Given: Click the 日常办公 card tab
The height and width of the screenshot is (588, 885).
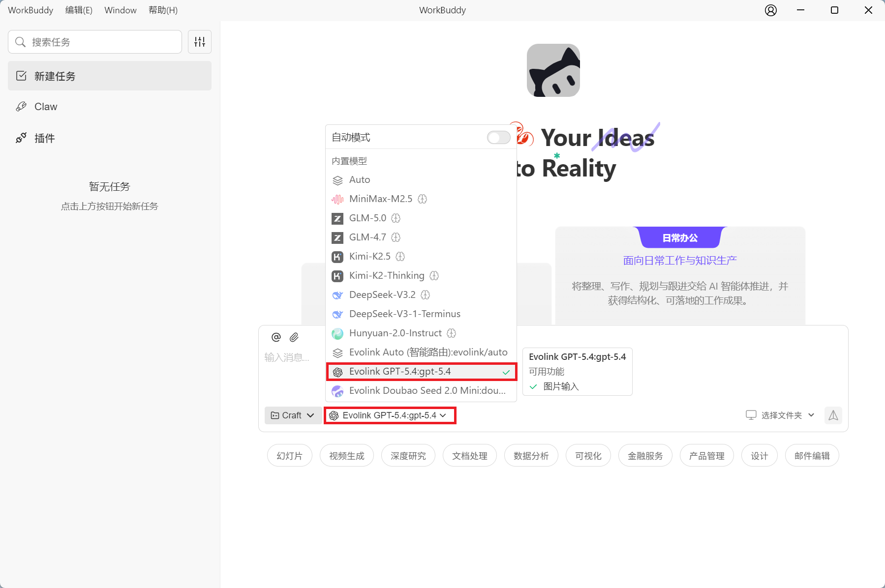Looking at the screenshot, I should pos(680,238).
